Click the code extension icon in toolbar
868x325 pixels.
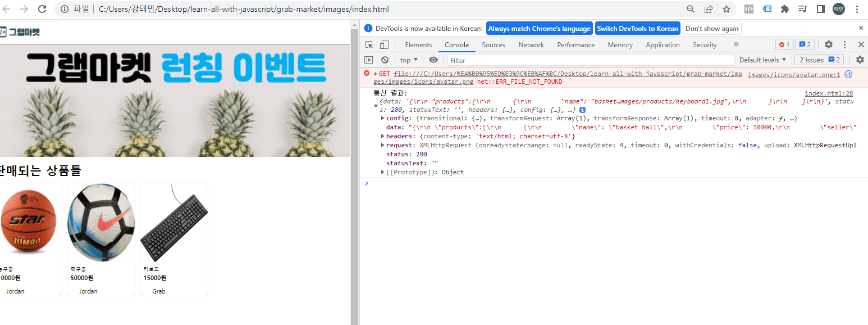tap(749, 9)
